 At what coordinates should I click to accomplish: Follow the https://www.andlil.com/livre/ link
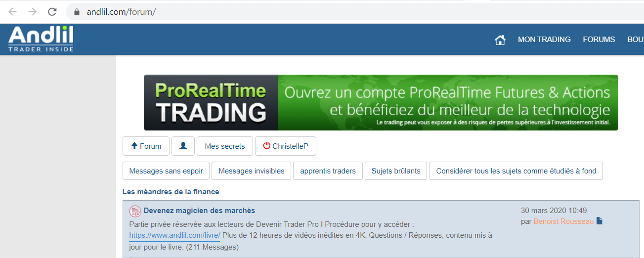[x=174, y=235]
